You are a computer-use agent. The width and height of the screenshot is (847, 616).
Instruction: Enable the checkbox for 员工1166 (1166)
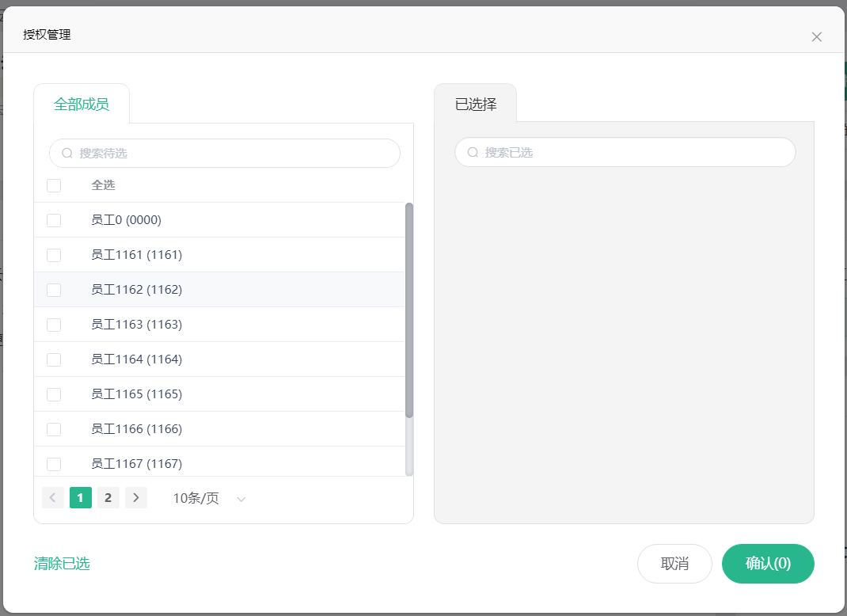[54, 429]
